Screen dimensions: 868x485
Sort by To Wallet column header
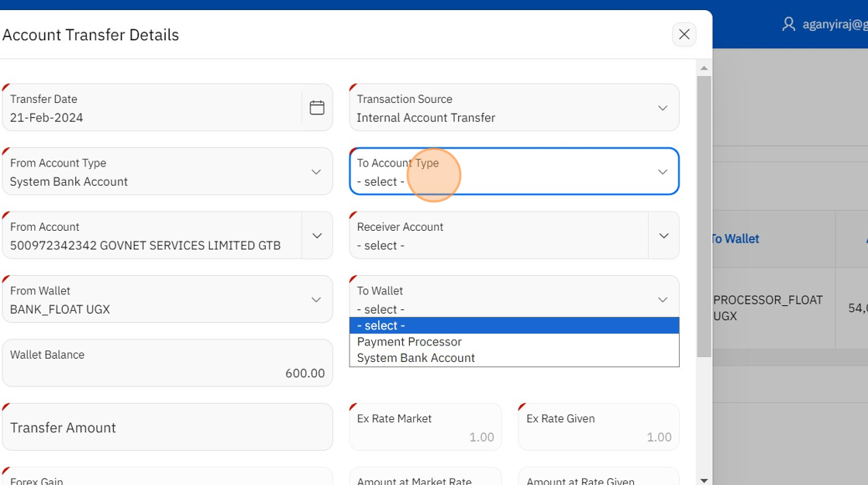735,239
